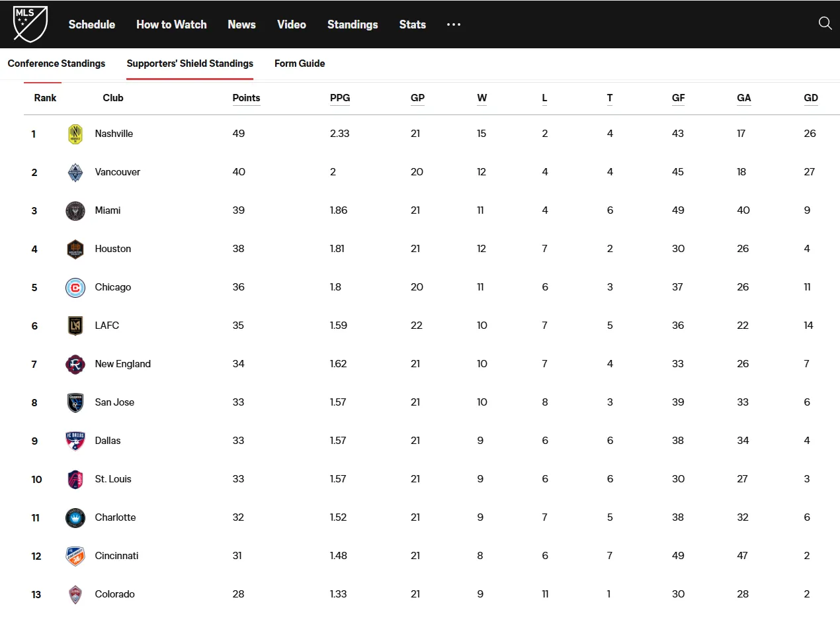
Task: Click Nashville's 49 points value
Action: click(x=239, y=134)
